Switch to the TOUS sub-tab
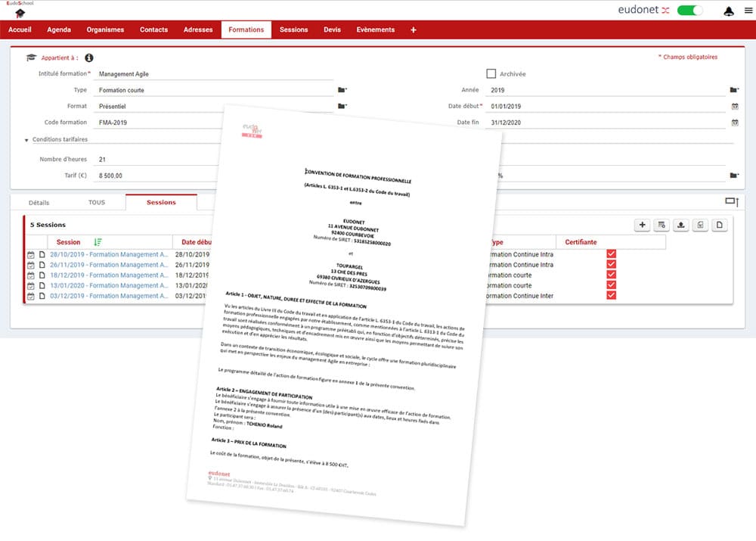The height and width of the screenshot is (541, 756). 97,203
